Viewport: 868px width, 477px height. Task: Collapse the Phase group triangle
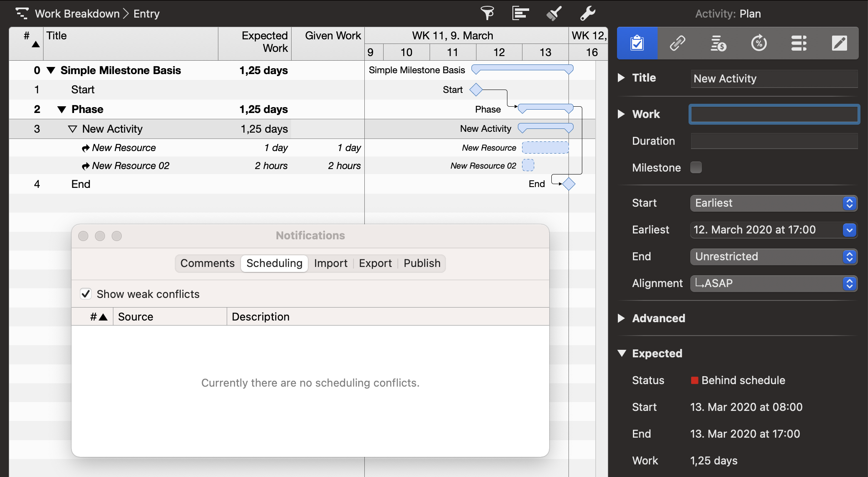pyautogui.click(x=61, y=110)
